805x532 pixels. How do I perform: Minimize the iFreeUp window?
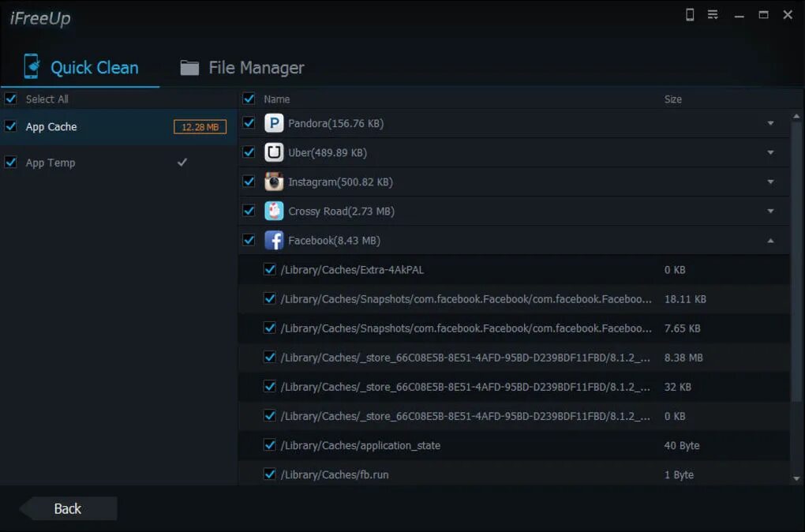point(739,16)
